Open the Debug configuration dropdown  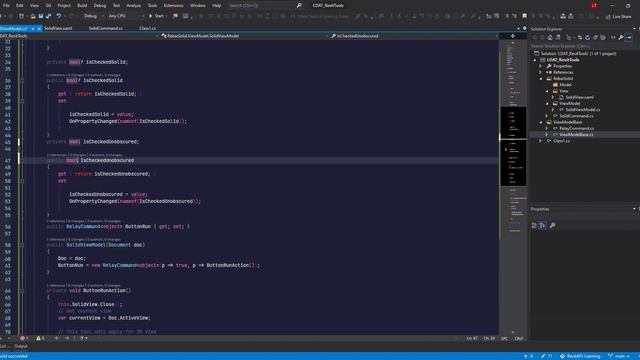[93, 16]
